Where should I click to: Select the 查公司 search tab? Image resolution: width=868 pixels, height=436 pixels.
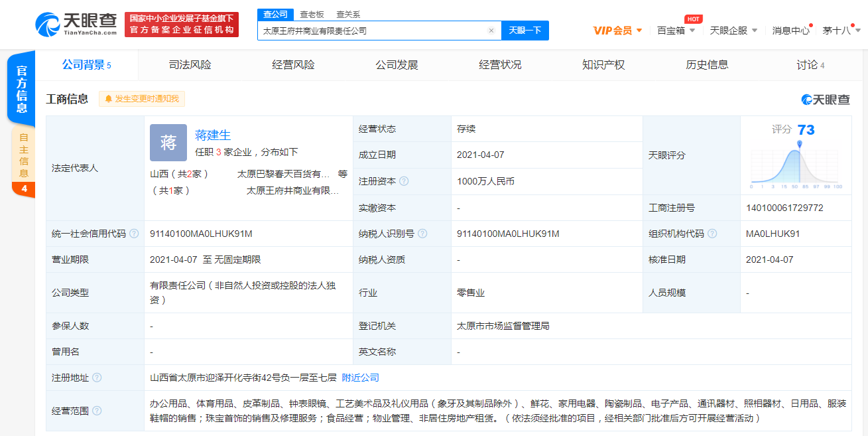275,14
